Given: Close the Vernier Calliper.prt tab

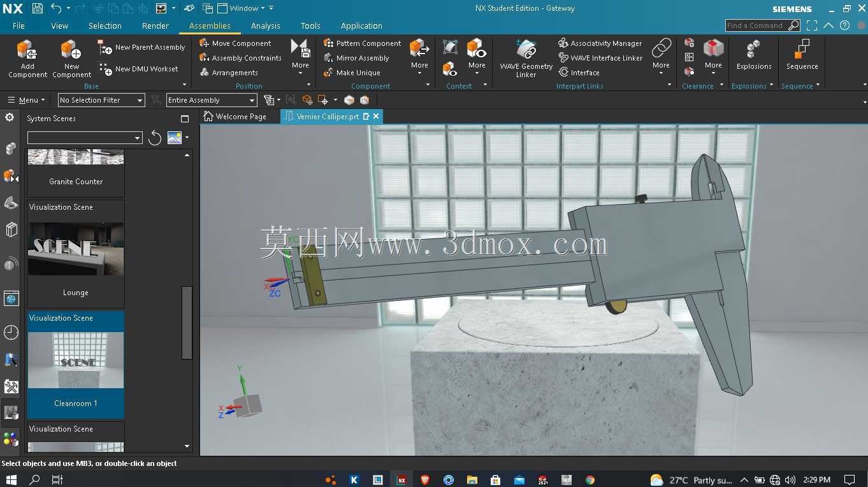Looking at the screenshot, I should [376, 116].
